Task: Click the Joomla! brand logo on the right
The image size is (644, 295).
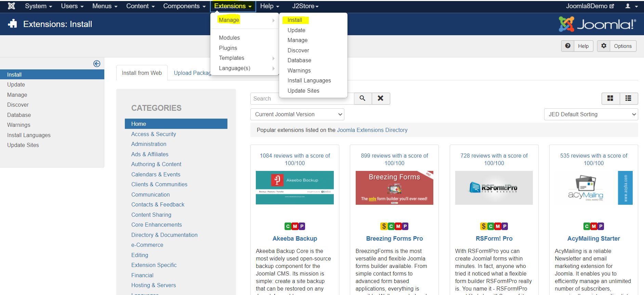Action: 597,24
